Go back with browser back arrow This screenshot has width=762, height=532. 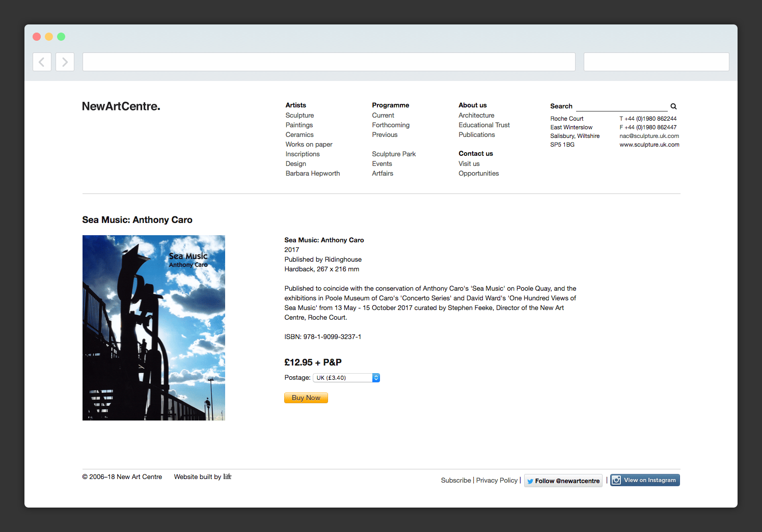tap(42, 62)
